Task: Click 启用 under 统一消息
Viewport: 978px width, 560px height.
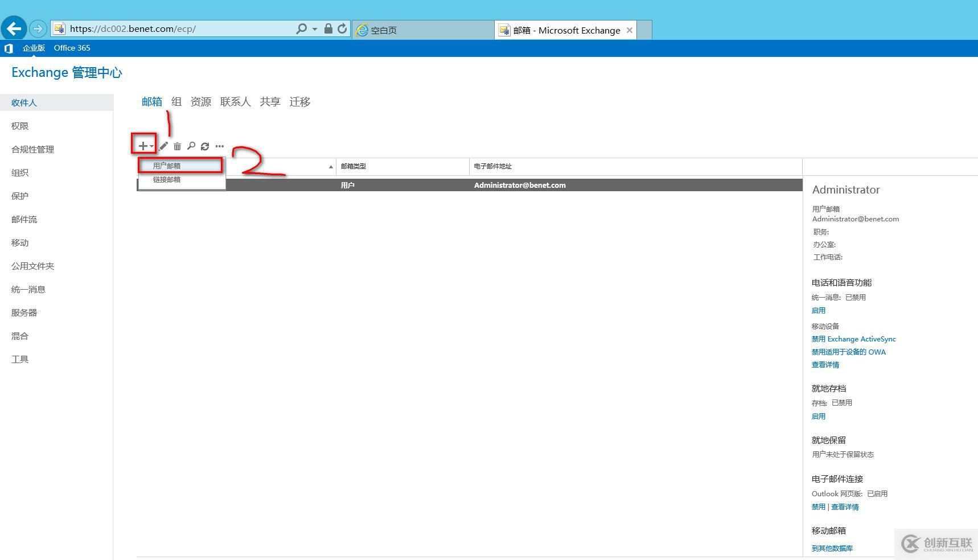Action: [x=819, y=310]
